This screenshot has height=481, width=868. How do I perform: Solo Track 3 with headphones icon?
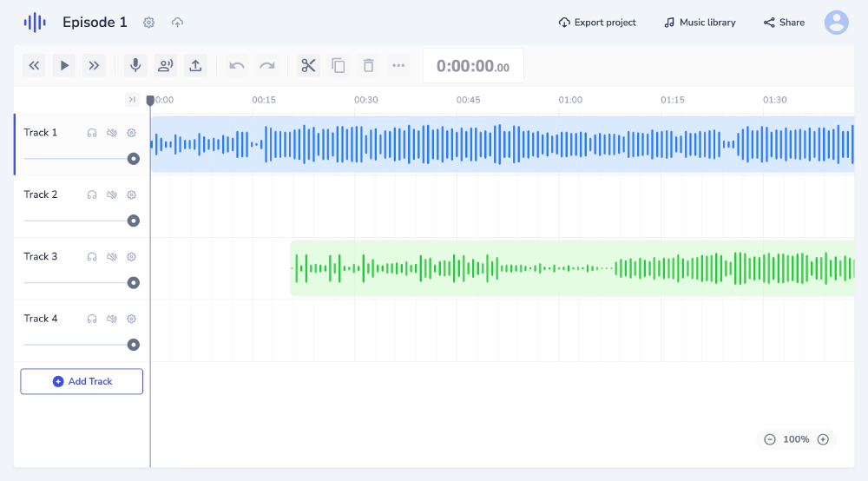pos(92,257)
